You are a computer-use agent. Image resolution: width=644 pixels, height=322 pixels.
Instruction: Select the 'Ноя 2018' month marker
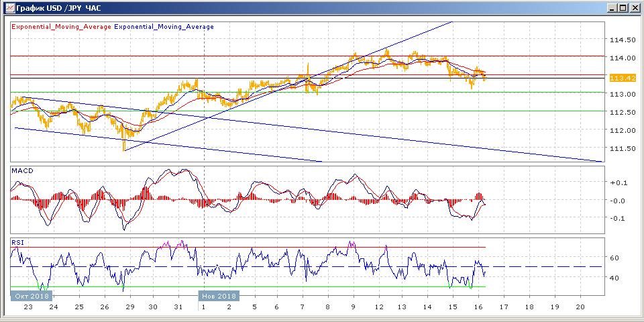coord(219,296)
